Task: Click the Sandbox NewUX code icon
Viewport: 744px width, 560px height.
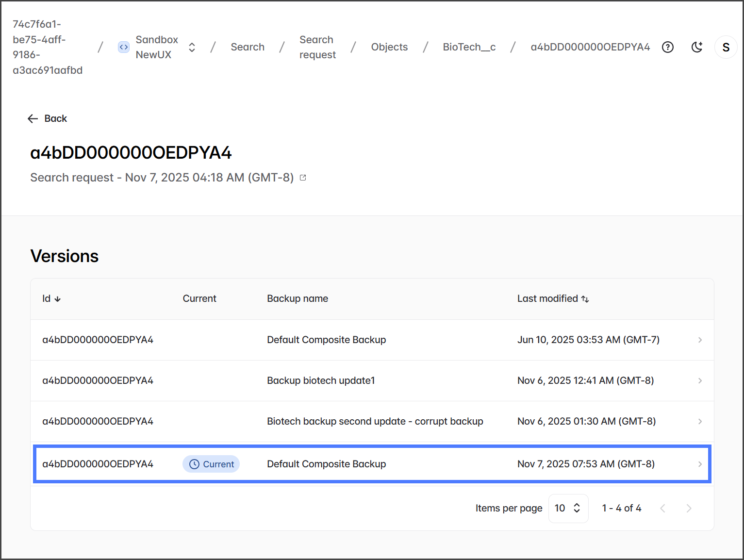Action: click(x=124, y=47)
